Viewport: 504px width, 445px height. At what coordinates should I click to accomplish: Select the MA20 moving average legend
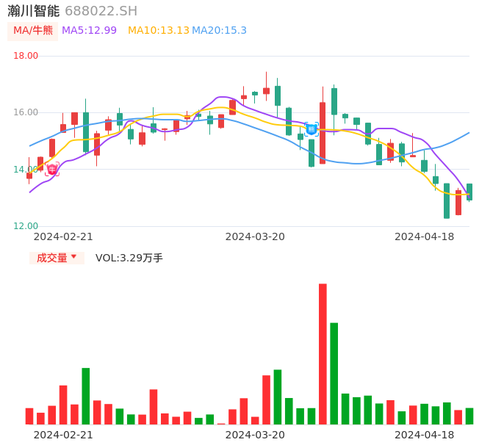tap(219, 31)
